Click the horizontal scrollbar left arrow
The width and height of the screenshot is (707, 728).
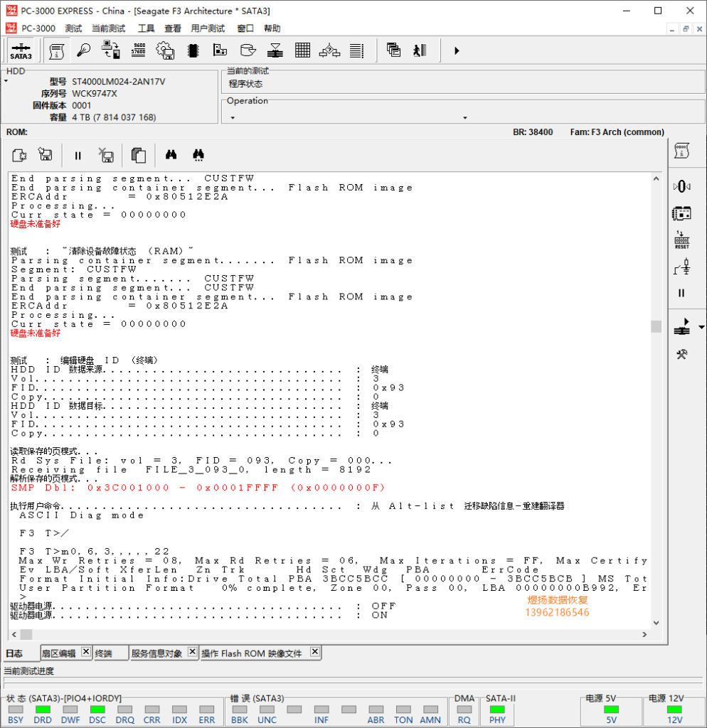pos(14,634)
